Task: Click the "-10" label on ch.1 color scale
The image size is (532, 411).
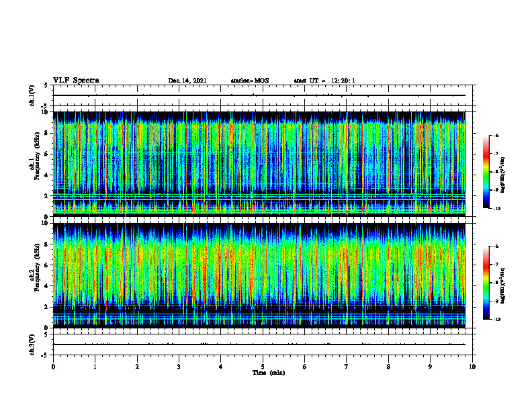Action: point(496,209)
